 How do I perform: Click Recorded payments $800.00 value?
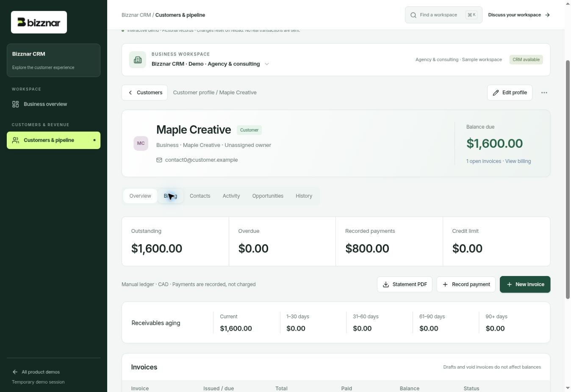[x=367, y=248]
